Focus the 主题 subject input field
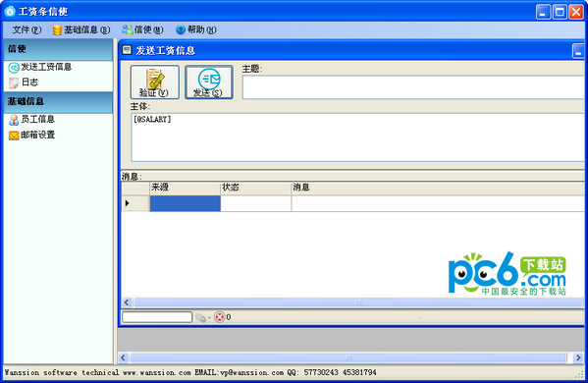The width and height of the screenshot is (588, 383). [x=413, y=87]
